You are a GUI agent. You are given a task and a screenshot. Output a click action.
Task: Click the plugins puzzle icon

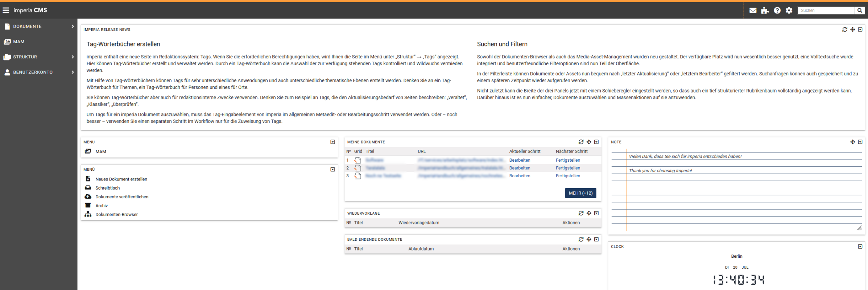pos(765,11)
